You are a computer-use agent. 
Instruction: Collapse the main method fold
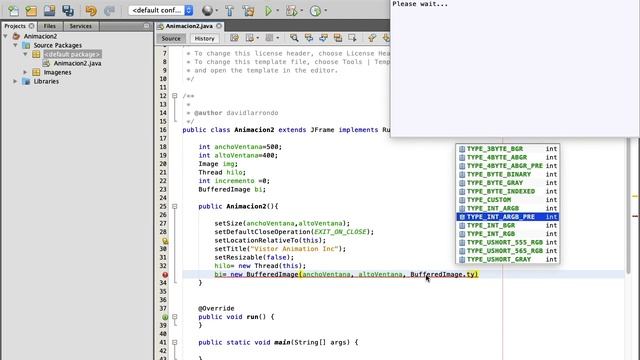tap(175, 342)
